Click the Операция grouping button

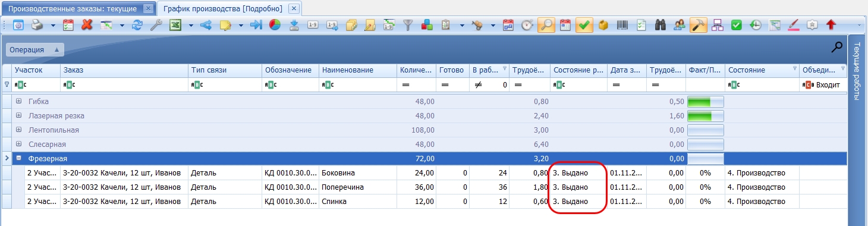click(34, 49)
